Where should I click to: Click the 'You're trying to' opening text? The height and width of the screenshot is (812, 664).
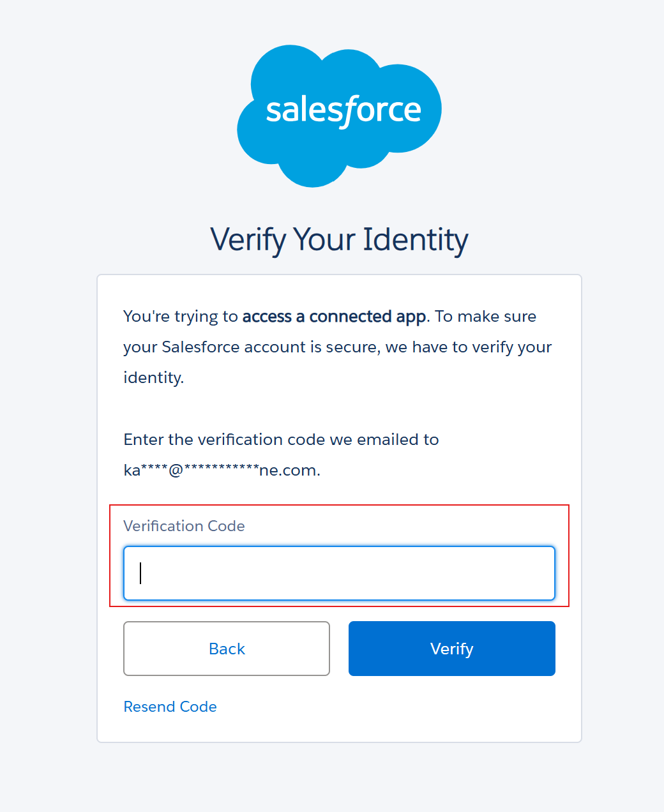click(x=181, y=317)
